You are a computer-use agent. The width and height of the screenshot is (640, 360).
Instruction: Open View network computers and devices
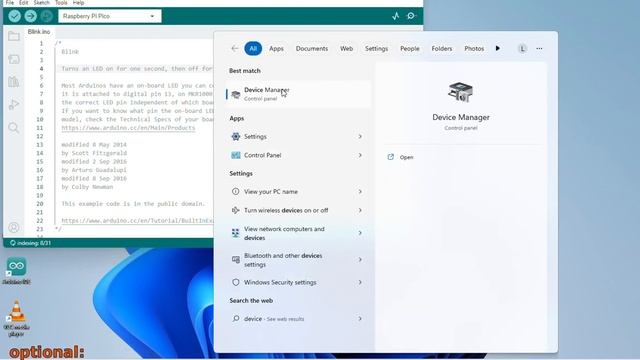click(x=298, y=233)
